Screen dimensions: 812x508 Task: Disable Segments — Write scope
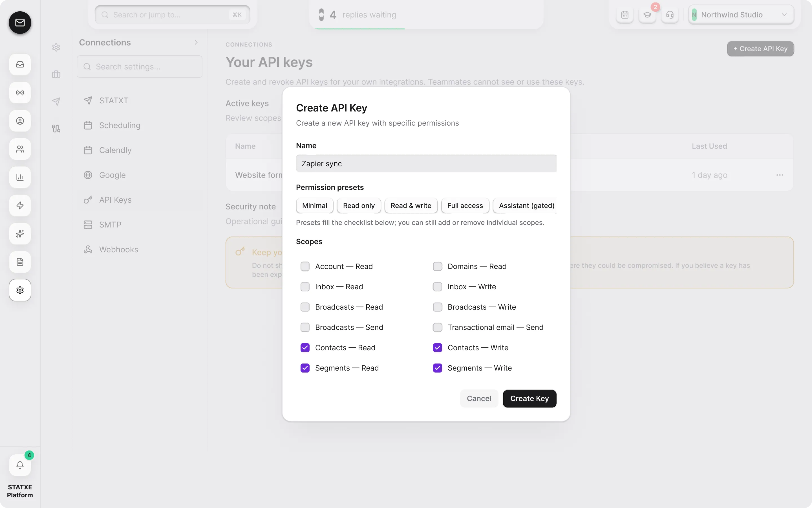point(437,368)
